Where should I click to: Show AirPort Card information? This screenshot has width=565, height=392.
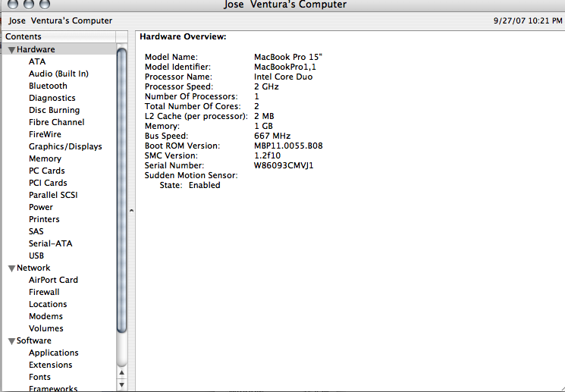point(53,280)
